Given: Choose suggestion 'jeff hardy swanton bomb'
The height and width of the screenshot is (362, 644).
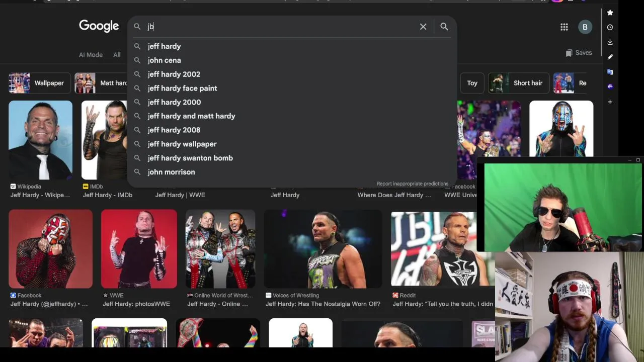Looking at the screenshot, I should [x=292, y=158].
